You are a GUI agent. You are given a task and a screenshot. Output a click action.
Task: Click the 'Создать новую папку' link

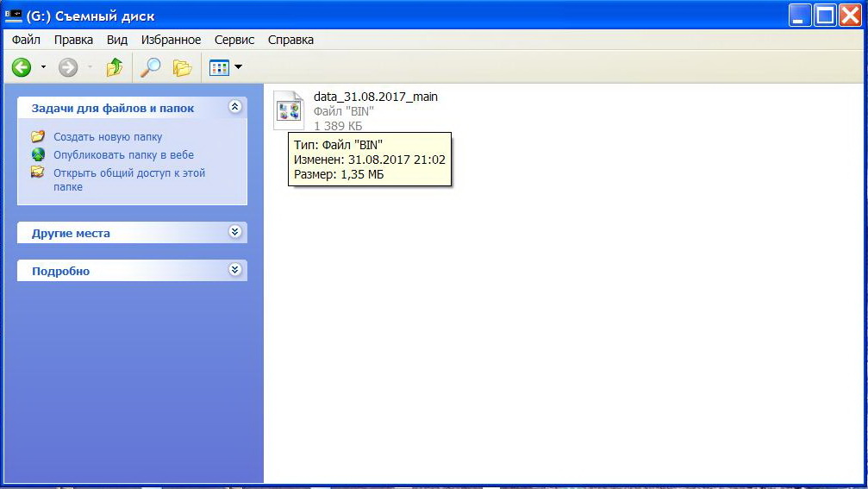coord(108,137)
